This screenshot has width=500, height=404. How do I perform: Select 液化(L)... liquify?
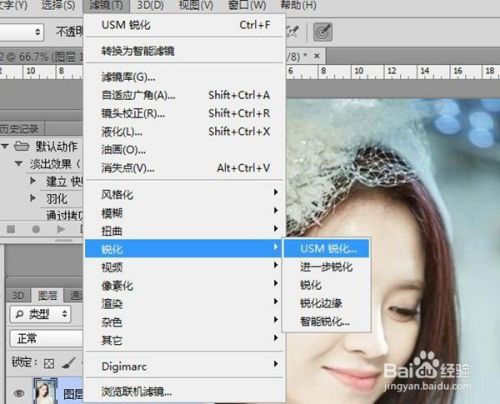point(184,132)
